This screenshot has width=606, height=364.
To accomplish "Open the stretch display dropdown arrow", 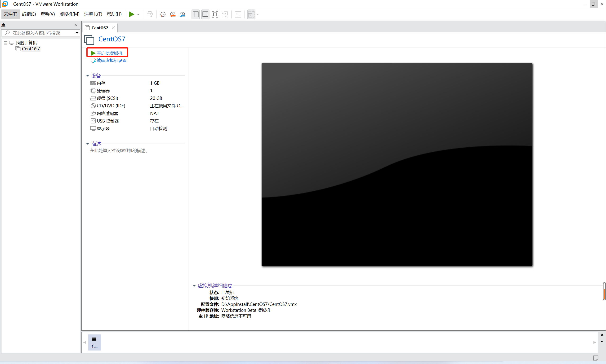I will click(258, 14).
